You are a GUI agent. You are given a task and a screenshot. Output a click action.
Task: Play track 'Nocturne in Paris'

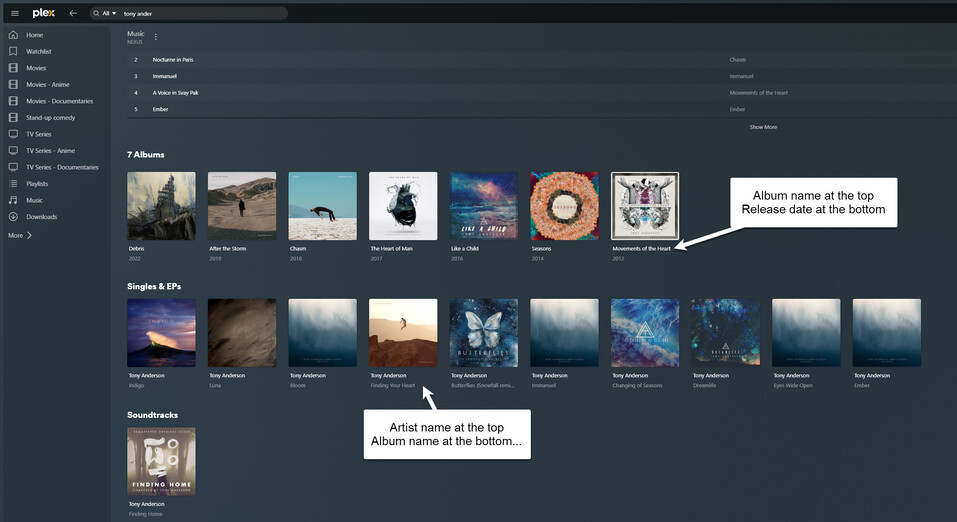[x=173, y=60]
